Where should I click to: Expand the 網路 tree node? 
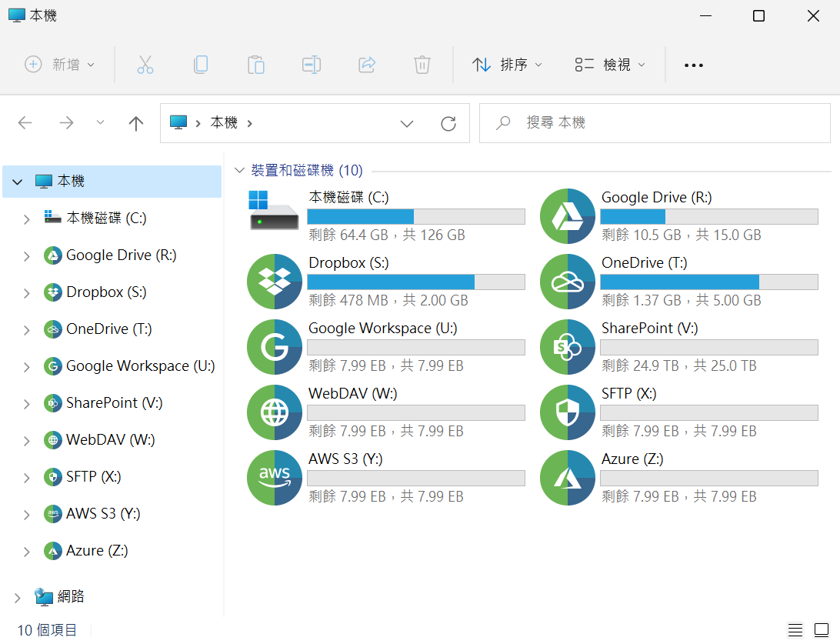pos(17,597)
